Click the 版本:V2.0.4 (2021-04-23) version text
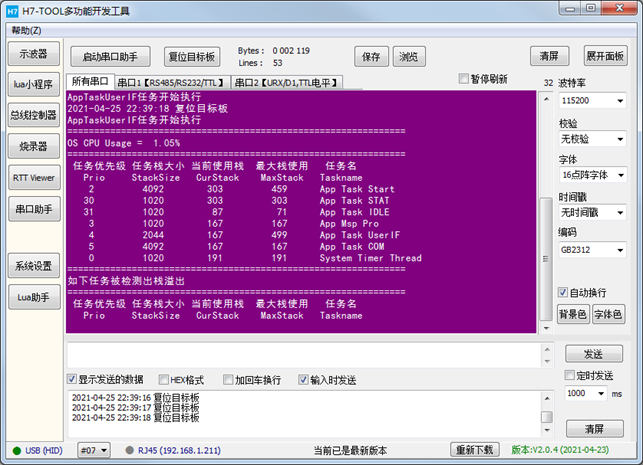 point(560,450)
